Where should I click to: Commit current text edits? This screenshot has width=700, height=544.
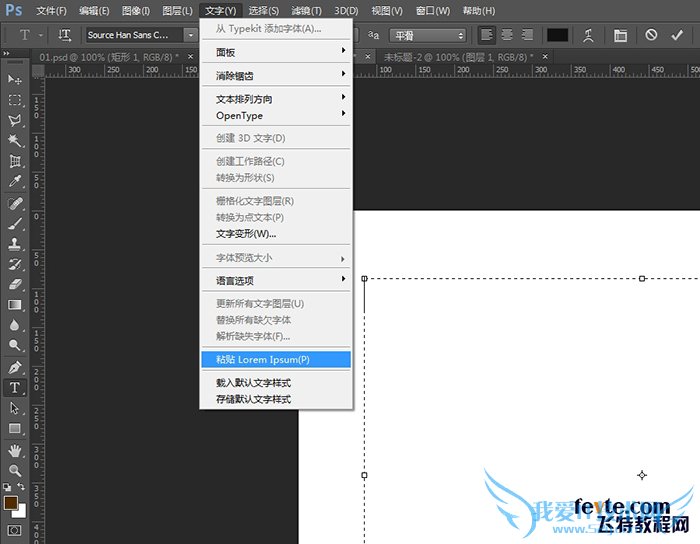[677, 34]
